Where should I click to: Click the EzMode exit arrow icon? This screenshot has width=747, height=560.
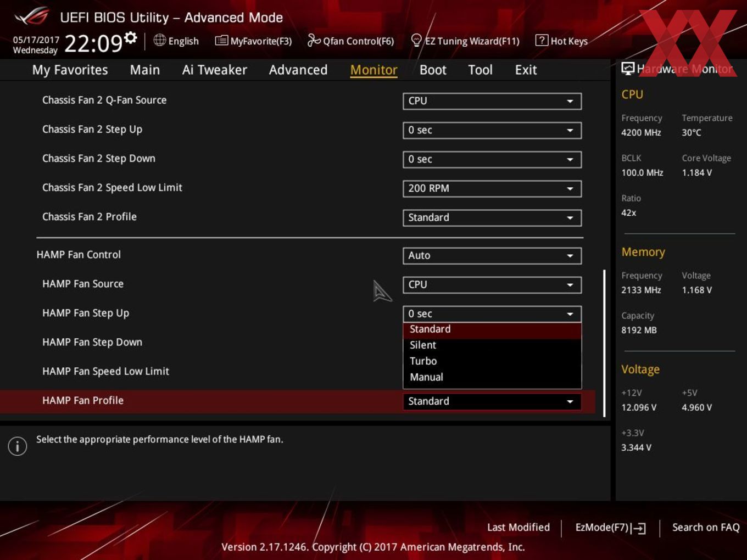point(638,528)
